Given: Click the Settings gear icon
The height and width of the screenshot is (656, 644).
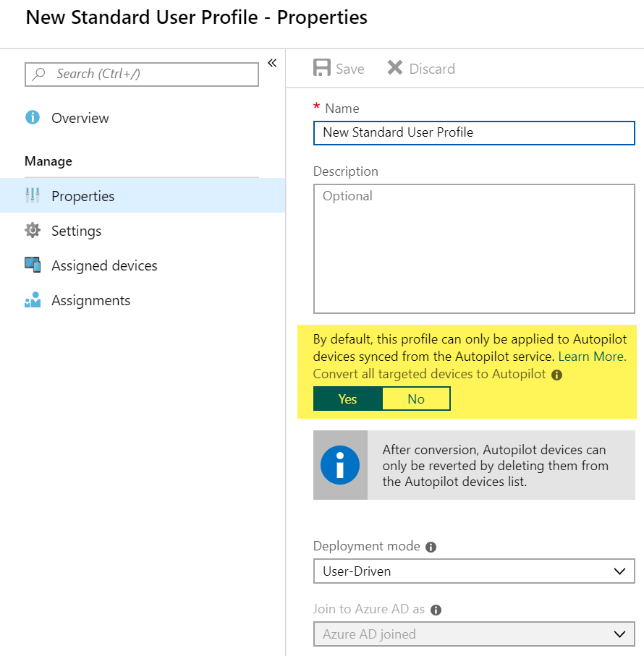Looking at the screenshot, I should 33,231.
